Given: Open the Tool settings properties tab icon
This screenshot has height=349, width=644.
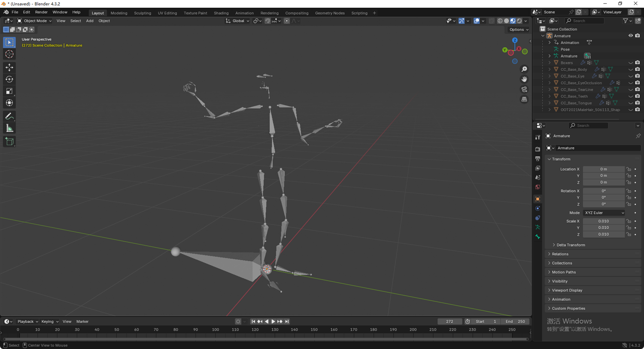Looking at the screenshot, I should (x=538, y=137).
